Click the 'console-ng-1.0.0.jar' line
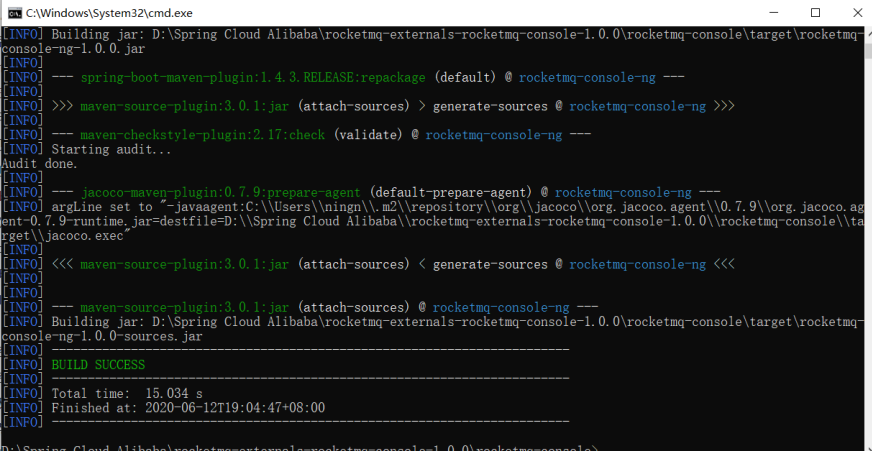872x451 pixels. click(x=73, y=49)
